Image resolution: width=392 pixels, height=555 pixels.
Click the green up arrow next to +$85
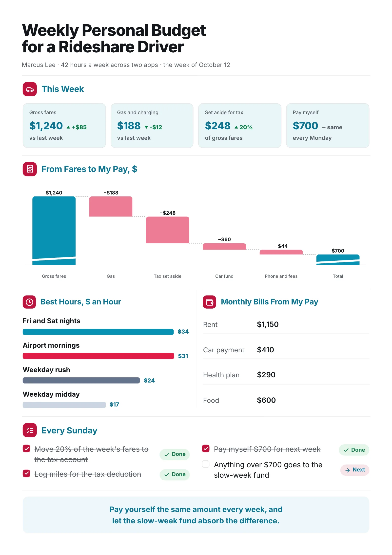(x=68, y=128)
